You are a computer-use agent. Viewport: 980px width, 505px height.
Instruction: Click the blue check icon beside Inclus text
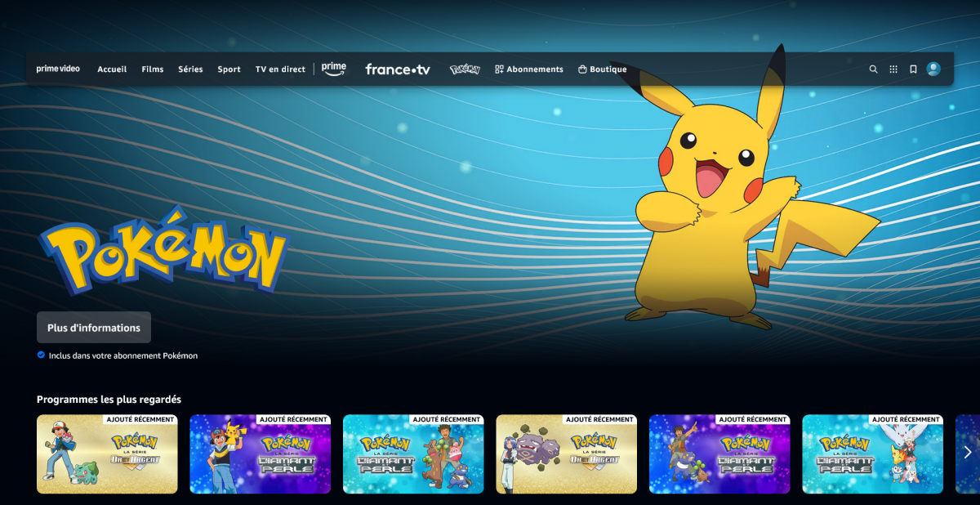pos(41,355)
